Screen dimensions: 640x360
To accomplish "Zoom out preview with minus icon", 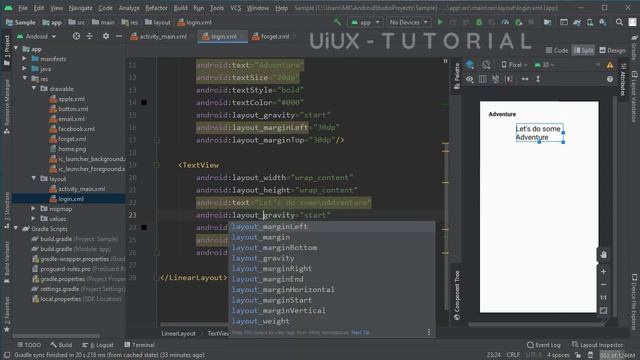I will coord(603,284).
